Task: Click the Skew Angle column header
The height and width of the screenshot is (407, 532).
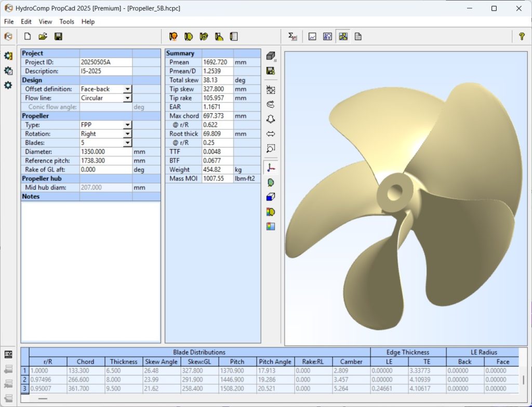Action: [162, 362]
